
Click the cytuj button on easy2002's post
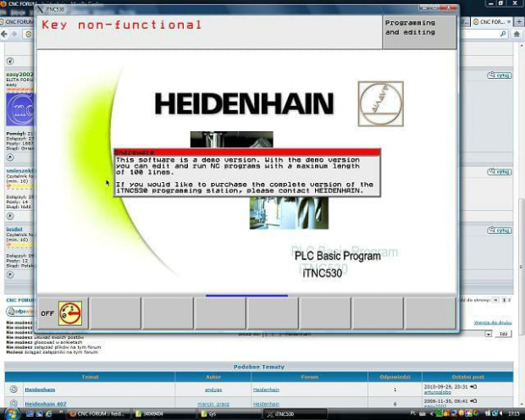tap(500, 75)
